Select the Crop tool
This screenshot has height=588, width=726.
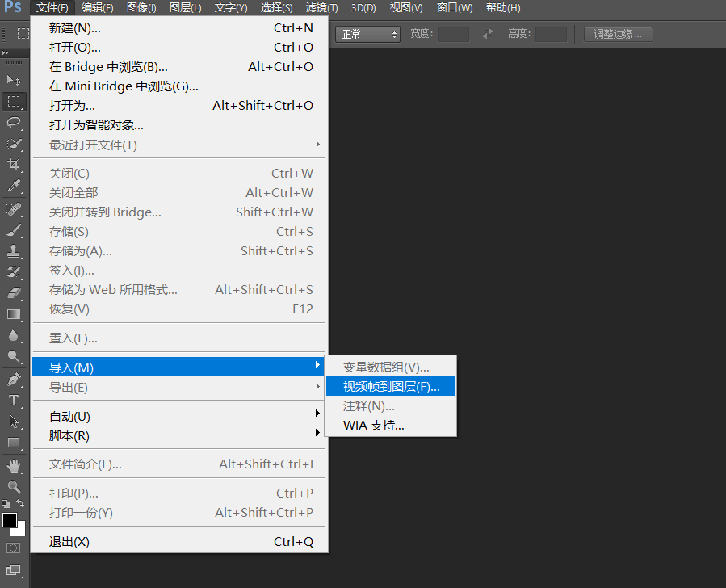tap(14, 165)
